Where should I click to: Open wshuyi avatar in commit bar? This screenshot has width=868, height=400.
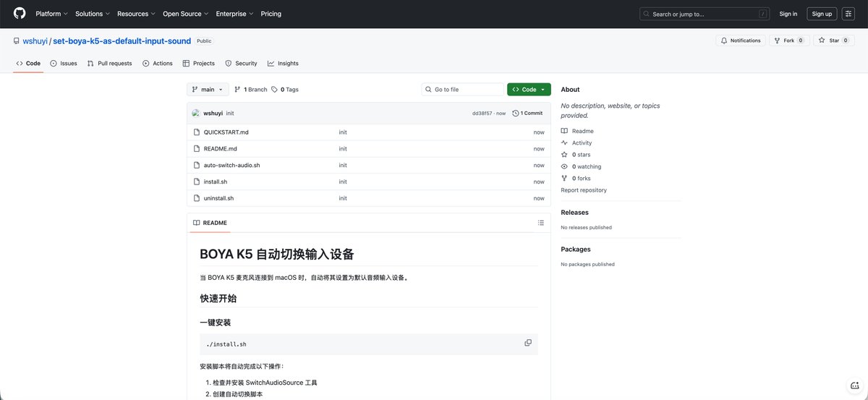point(196,113)
